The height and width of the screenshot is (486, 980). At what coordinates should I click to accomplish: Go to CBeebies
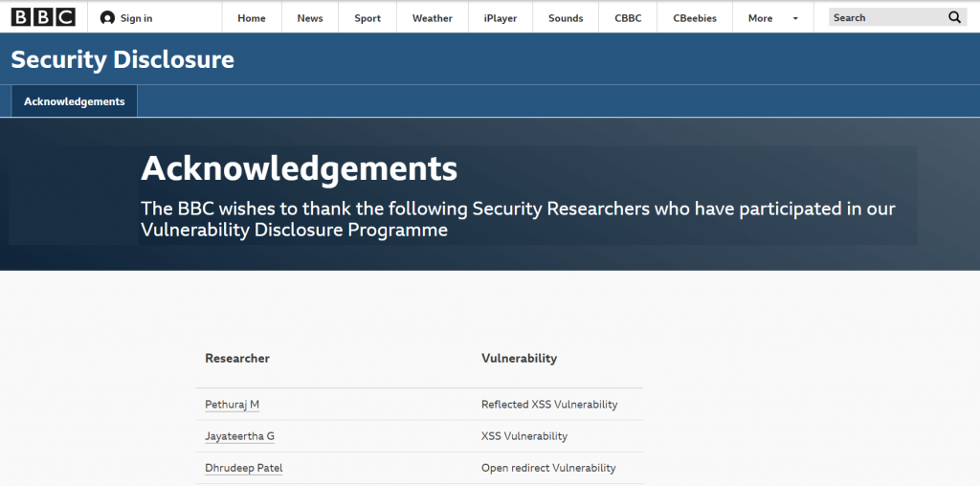tap(695, 18)
